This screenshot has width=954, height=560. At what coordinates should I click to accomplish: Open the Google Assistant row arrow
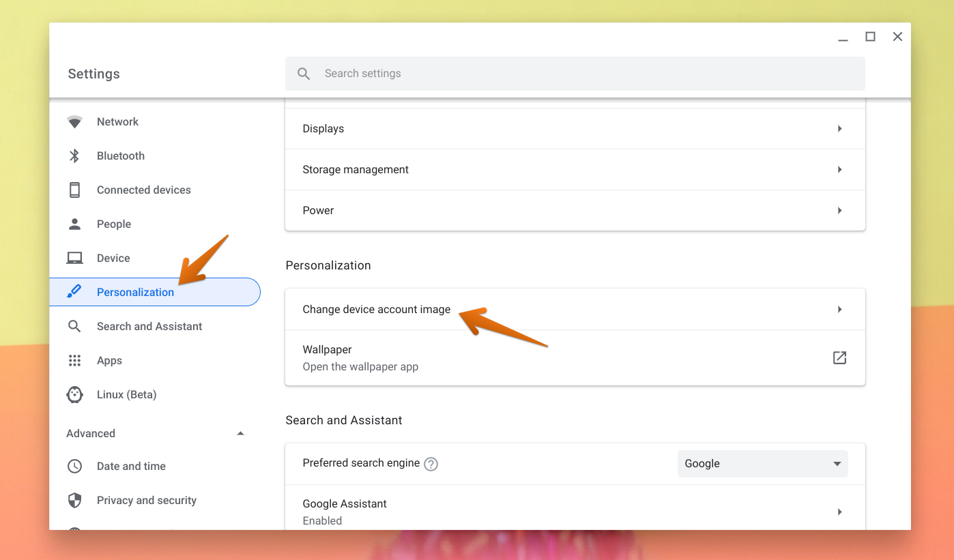click(840, 512)
